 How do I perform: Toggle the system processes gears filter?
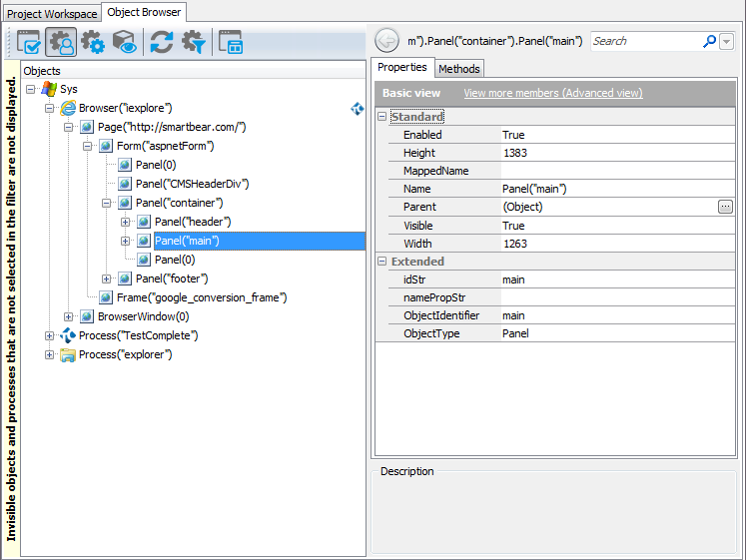tap(92, 42)
